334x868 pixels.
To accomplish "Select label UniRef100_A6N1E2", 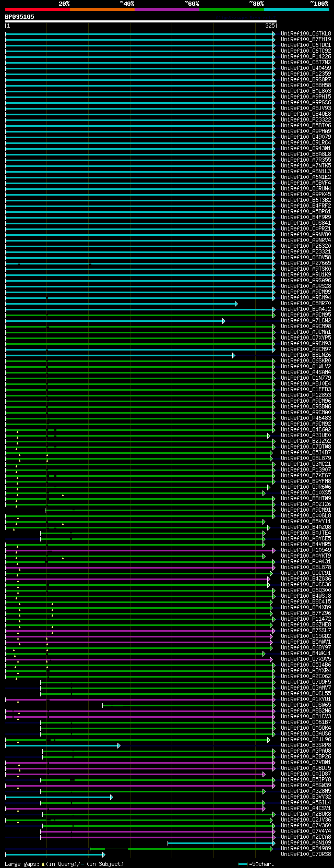I will click(x=306, y=177).
